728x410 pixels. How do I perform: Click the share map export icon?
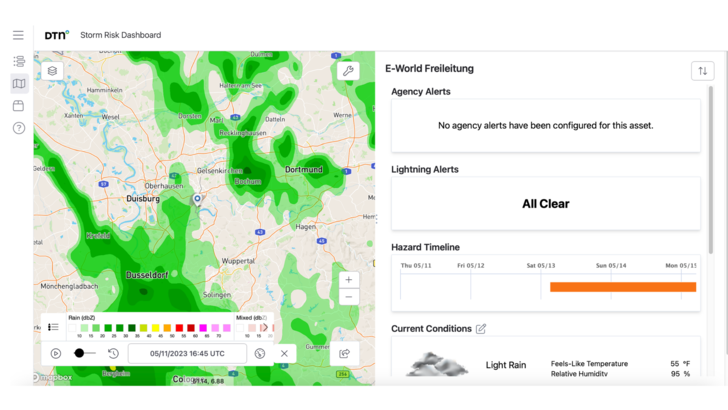344,353
